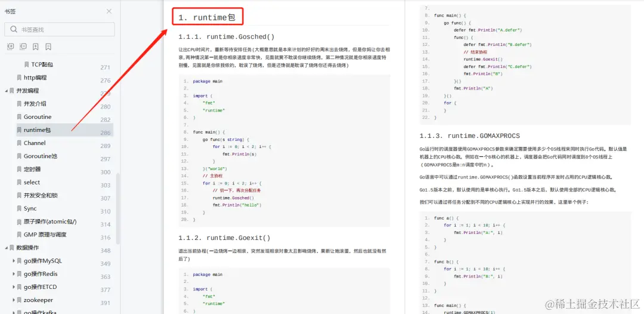Click the add bookmark icon
The width and height of the screenshot is (644, 314).
point(36,47)
